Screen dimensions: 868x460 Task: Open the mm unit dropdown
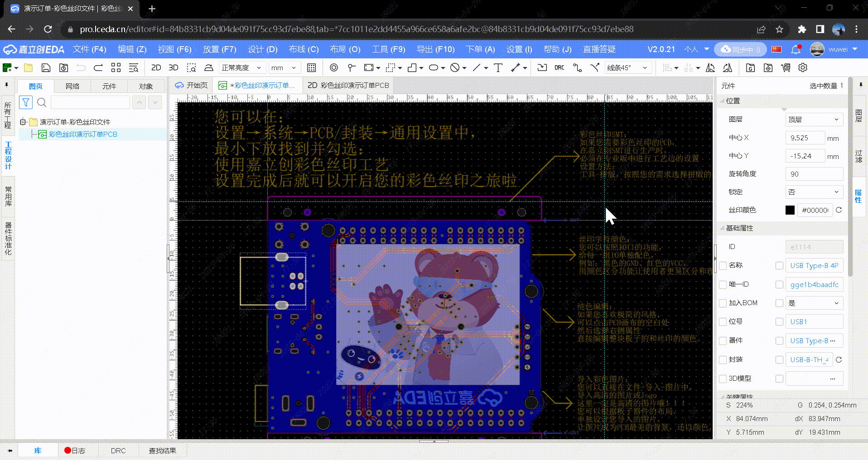click(x=285, y=68)
